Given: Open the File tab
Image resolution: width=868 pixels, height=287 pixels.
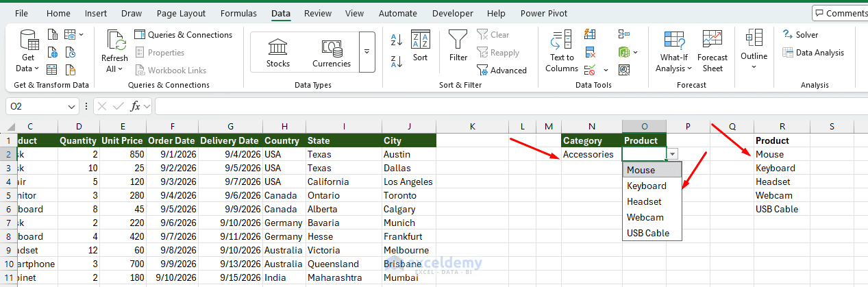Looking at the screenshot, I should point(21,13).
